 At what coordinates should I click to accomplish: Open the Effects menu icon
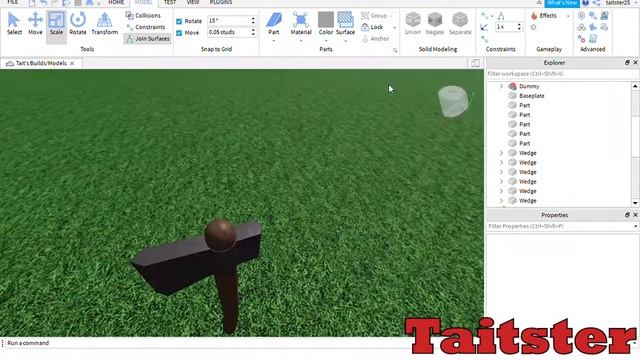534,16
